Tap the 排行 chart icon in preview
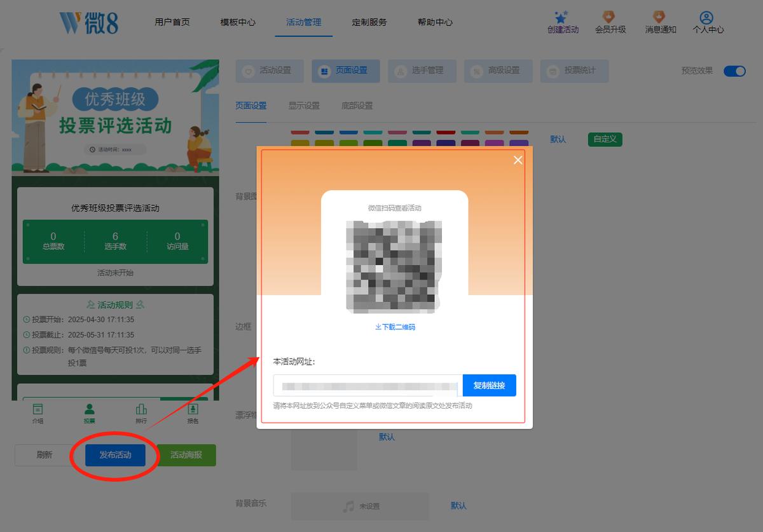Screen dimensions: 763x532 click(x=141, y=409)
